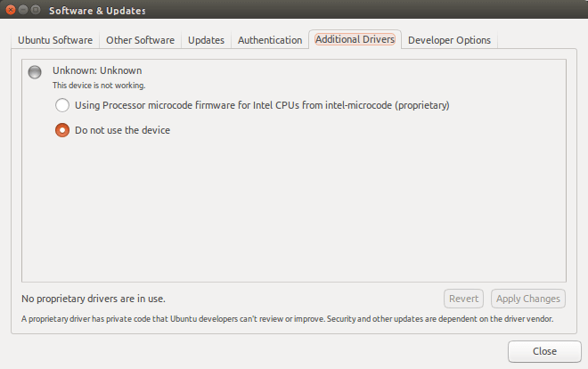588x369 pixels.
Task: Switch to the Developer Options tab
Action: click(x=449, y=40)
